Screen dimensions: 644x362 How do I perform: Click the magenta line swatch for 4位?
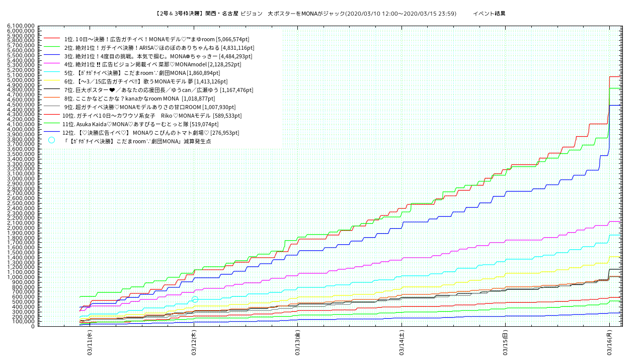coord(52,64)
